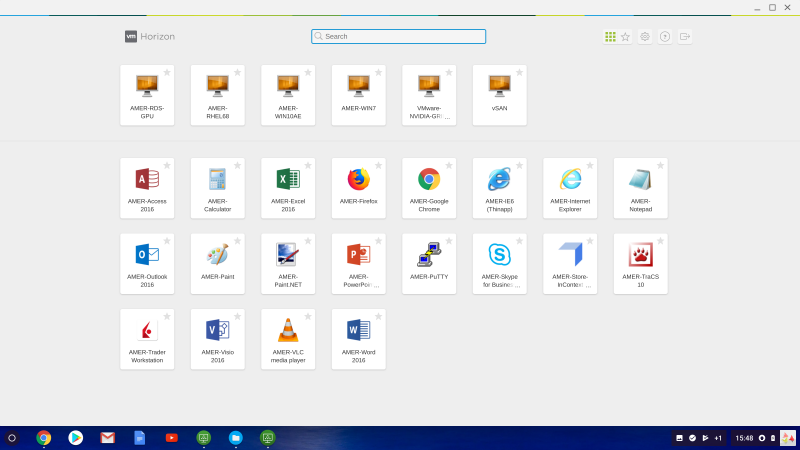
Task: Open the help button
Action: [x=665, y=37]
